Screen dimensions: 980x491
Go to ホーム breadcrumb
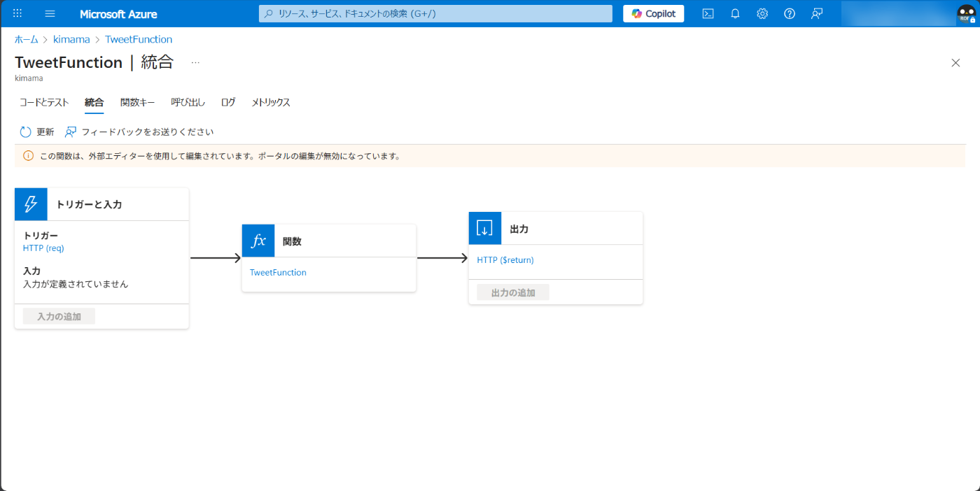click(x=27, y=39)
